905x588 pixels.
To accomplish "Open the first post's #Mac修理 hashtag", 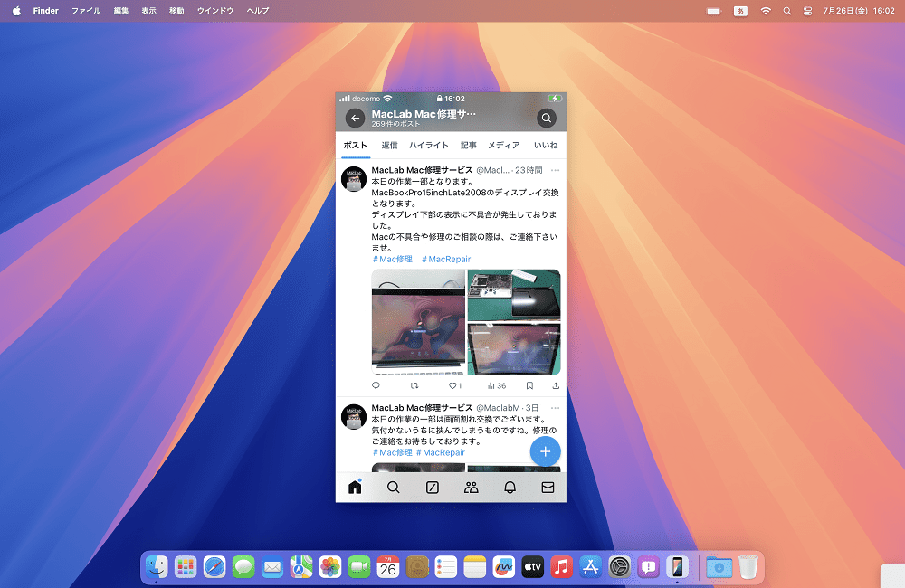I will 393,259.
